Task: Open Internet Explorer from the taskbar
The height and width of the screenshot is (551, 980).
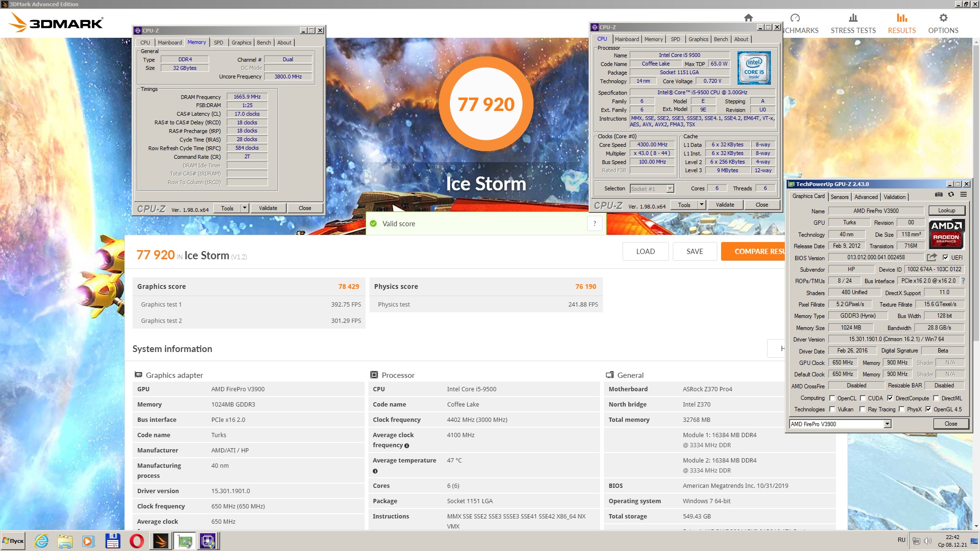Action: pyautogui.click(x=42, y=541)
